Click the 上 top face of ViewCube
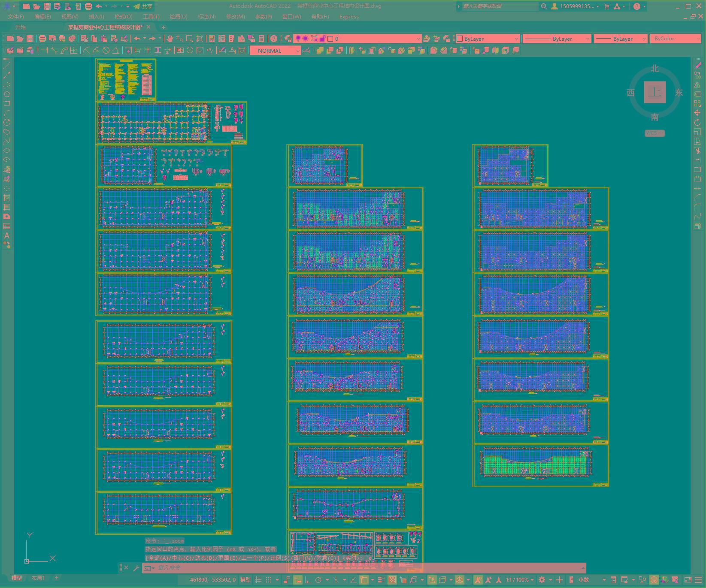 pos(654,92)
